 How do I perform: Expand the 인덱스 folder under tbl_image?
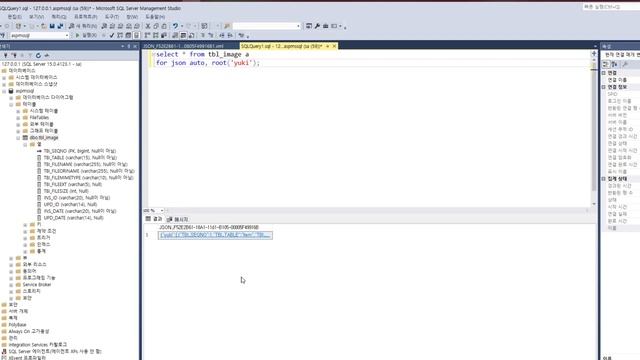pyautogui.click(x=25, y=244)
